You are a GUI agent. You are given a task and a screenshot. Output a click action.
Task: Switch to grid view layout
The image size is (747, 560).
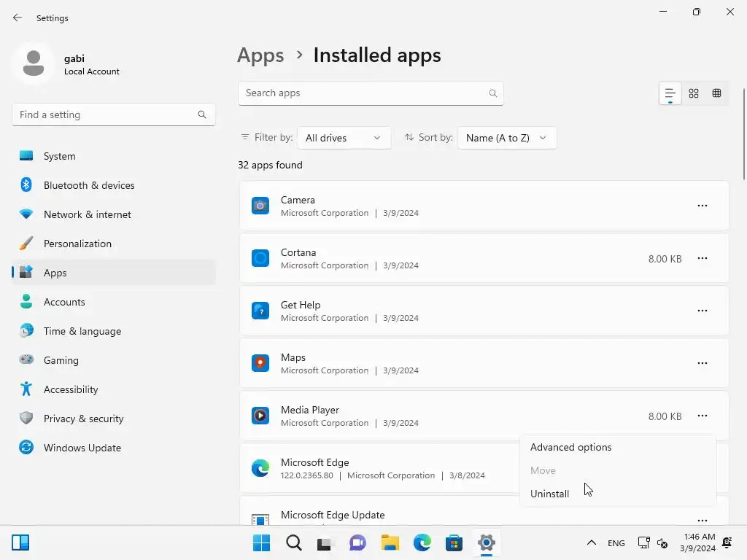[x=694, y=93]
